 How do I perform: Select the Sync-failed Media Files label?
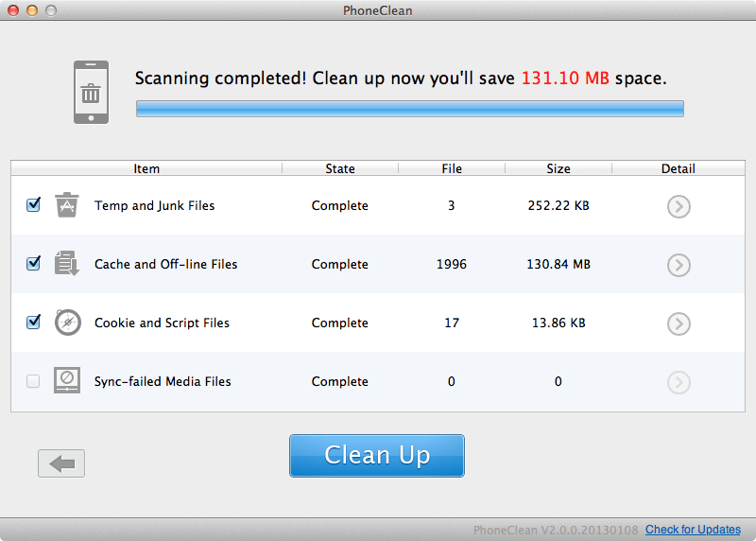[163, 381]
